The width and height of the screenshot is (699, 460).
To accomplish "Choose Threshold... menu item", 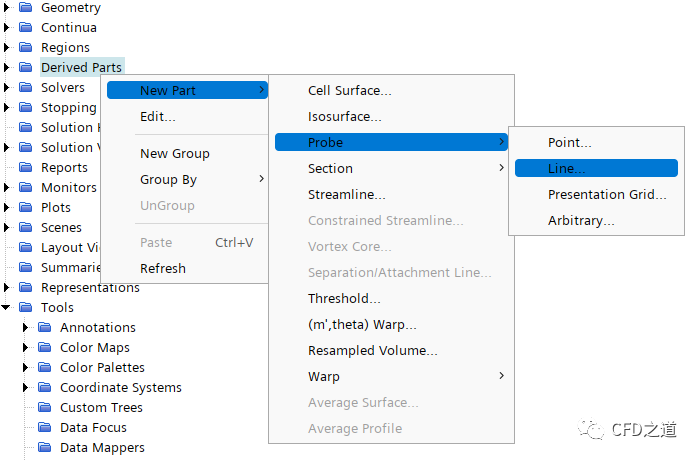I will click(344, 299).
